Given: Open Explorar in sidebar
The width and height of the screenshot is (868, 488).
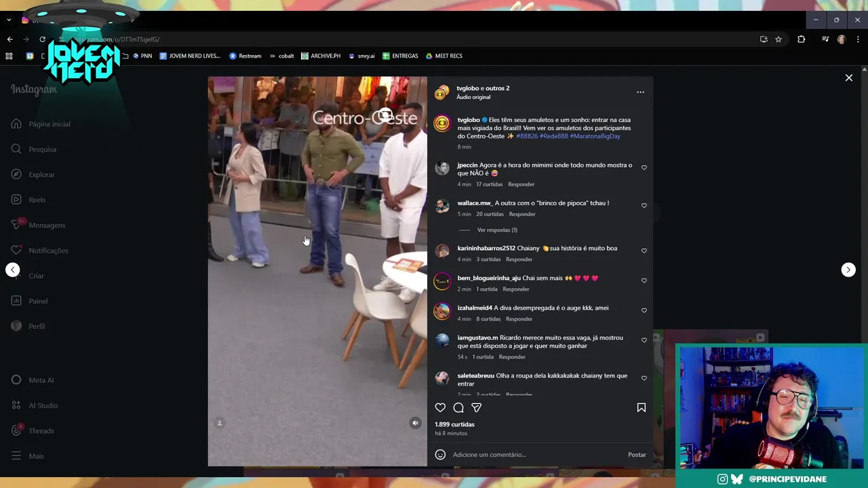Looking at the screenshot, I should click(33, 175).
